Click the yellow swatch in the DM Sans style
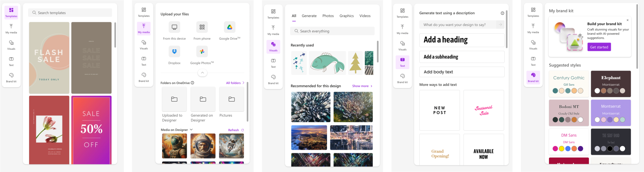 562,148
